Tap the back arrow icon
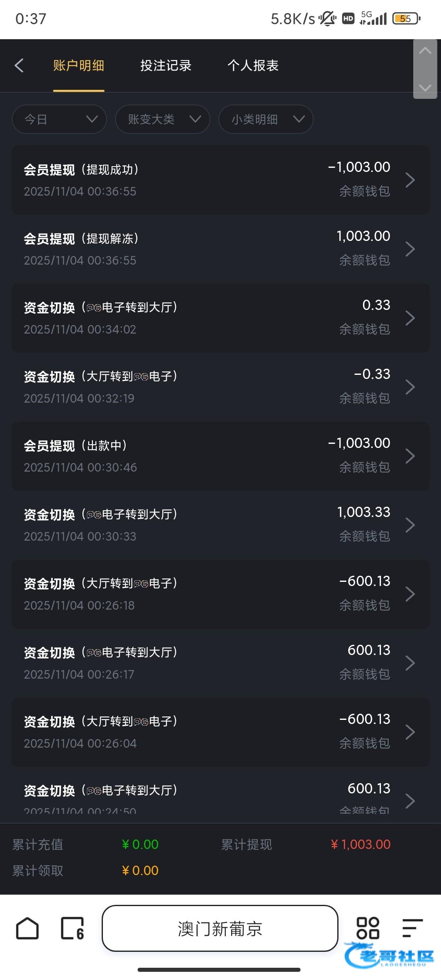441x980 pixels. pos(19,65)
